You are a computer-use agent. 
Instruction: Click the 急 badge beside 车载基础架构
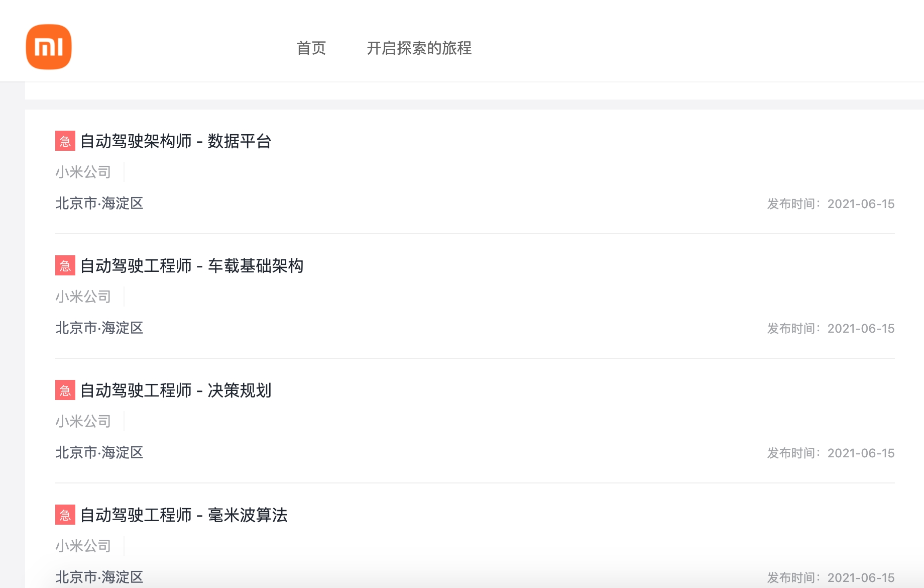click(x=64, y=266)
